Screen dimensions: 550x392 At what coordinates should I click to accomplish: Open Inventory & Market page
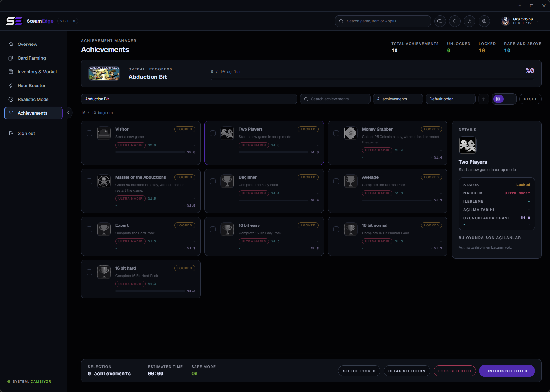(33, 72)
